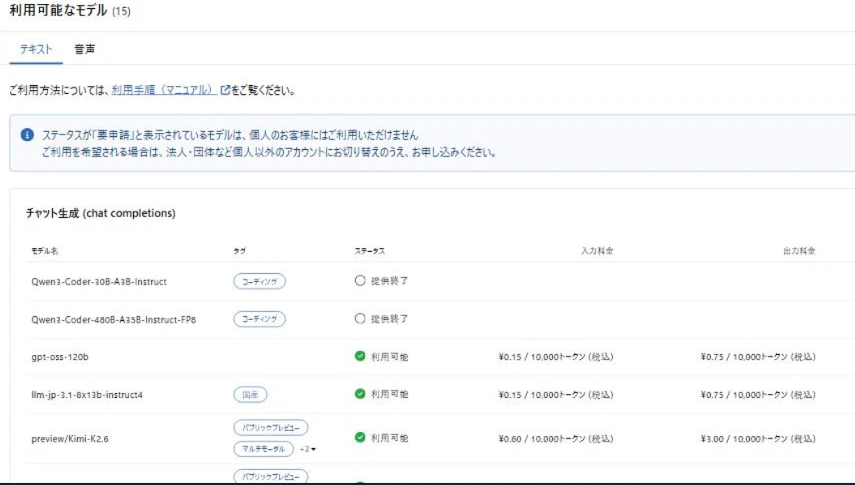Click gpt-oss-120b input price ¥0.15
This screenshot has height=485, width=855.
556,357
